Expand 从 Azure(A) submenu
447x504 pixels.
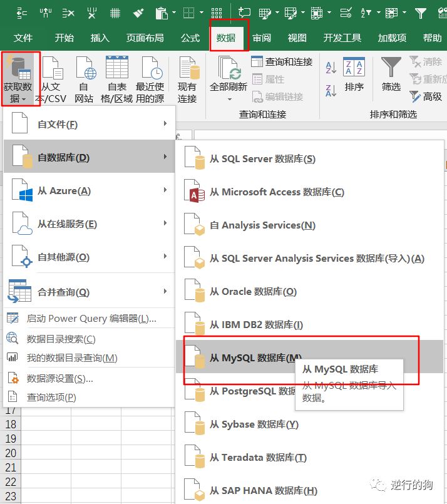click(x=89, y=190)
